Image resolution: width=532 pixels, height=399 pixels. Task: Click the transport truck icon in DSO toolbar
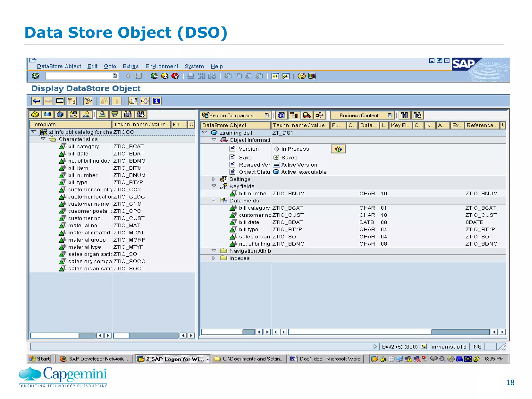(307, 115)
